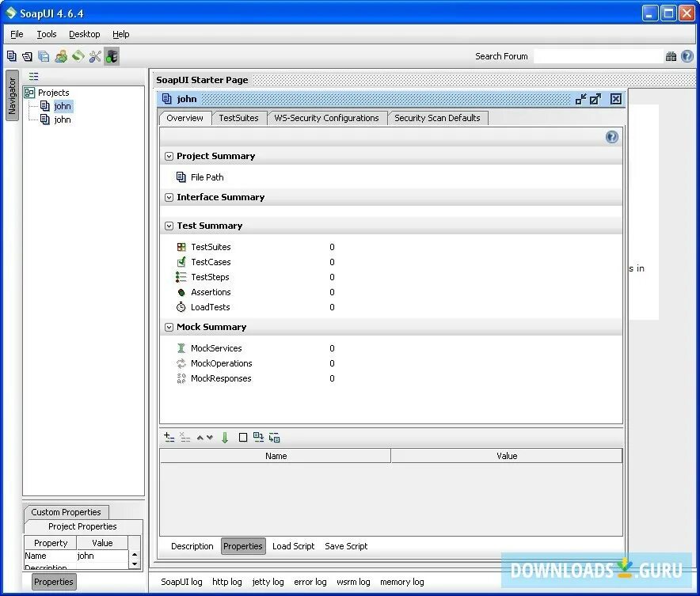Open the http log
The image size is (700, 596).
pos(226,582)
